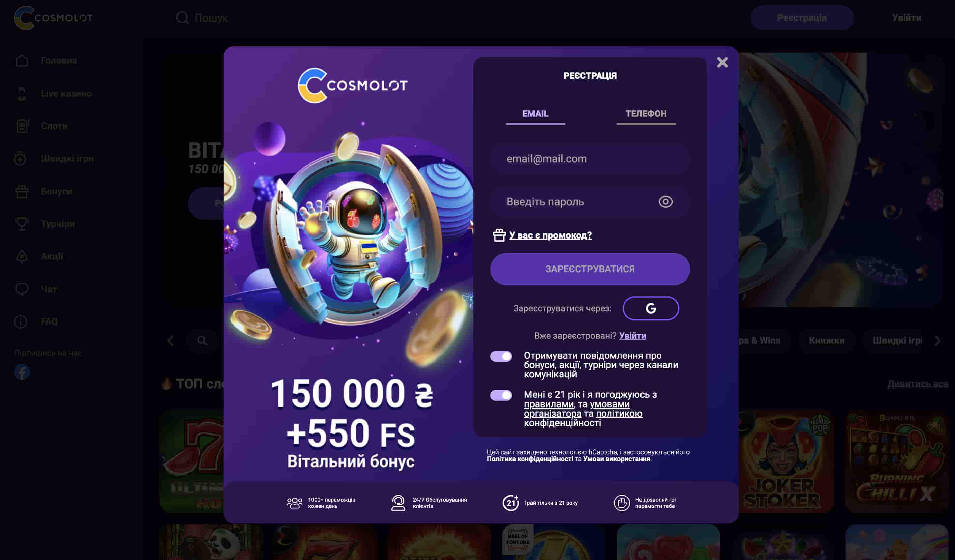Go back with left category chevron
955x560 pixels.
pyautogui.click(x=171, y=340)
